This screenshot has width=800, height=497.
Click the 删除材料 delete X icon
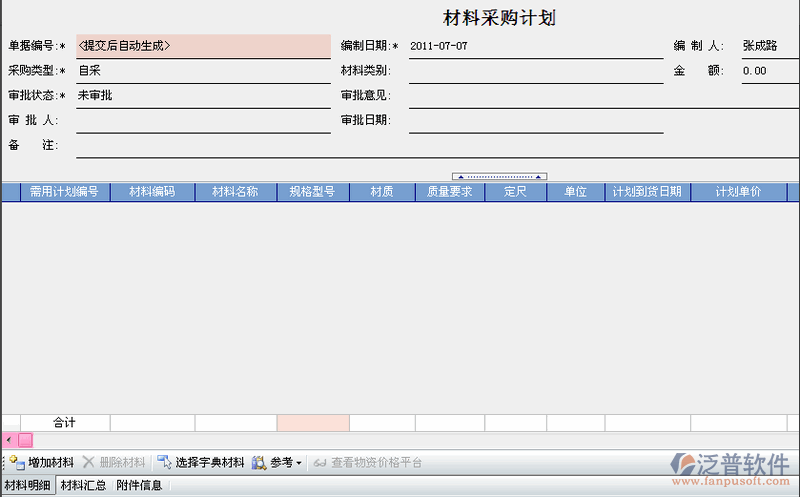pyautogui.click(x=88, y=462)
